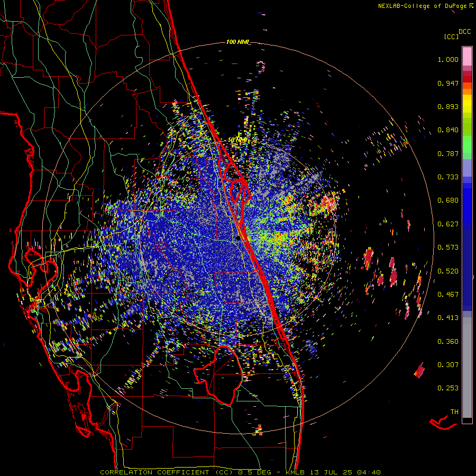Click the 0.627 scale value
The width and height of the screenshot is (476, 476).
[448, 224]
